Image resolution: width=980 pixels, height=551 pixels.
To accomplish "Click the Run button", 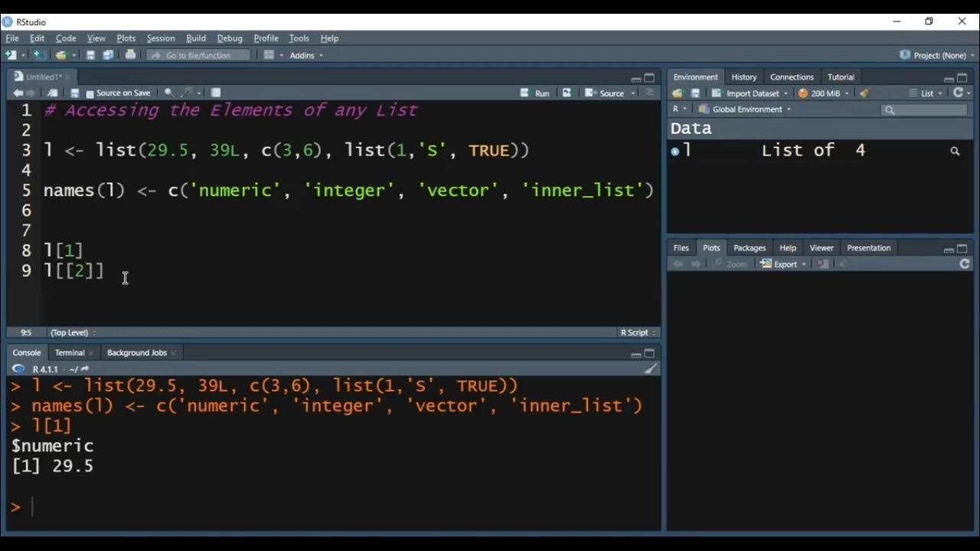I will point(535,93).
